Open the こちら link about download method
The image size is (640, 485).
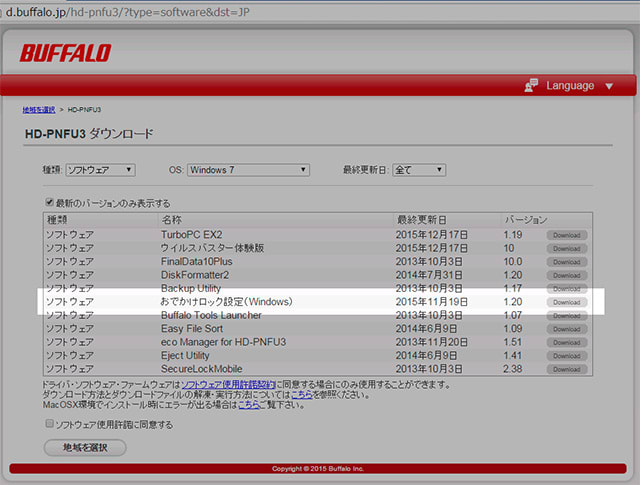tap(302, 395)
